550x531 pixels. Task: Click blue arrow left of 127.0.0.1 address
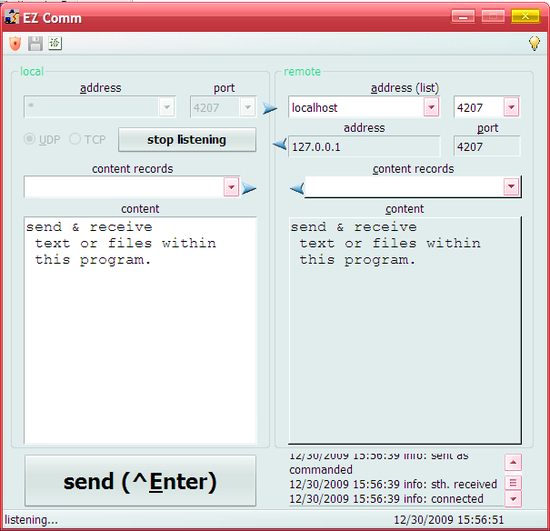pyautogui.click(x=280, y=144)
